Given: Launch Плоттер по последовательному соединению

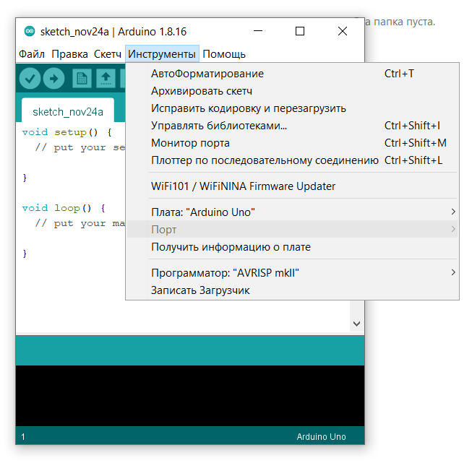Looking at the screenshot, I should pos(292,160).
